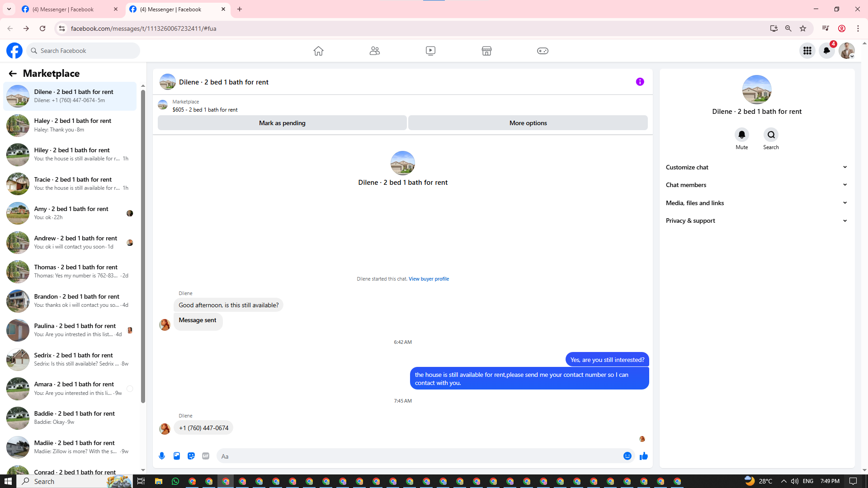
Task: Click the message input field
Action: pyautogui.click(x=418, y=456)
